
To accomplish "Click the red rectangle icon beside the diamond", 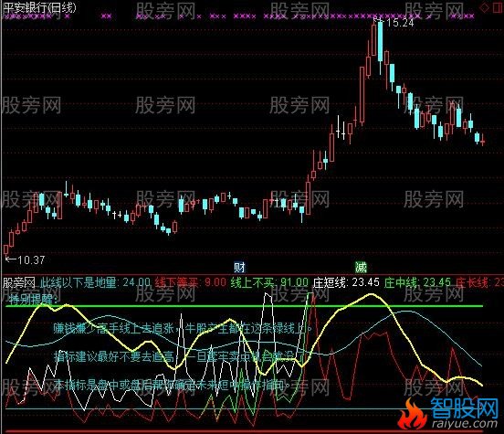I will (x=498, y=7).
